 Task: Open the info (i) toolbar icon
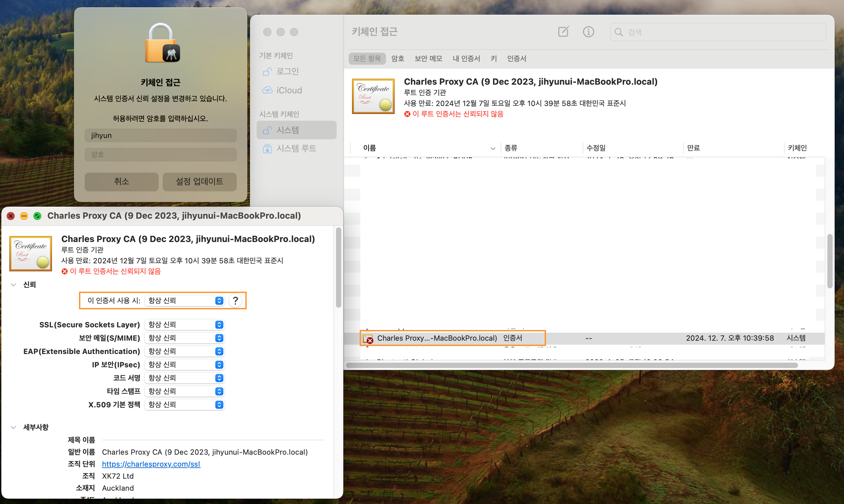tap(588, 32)
